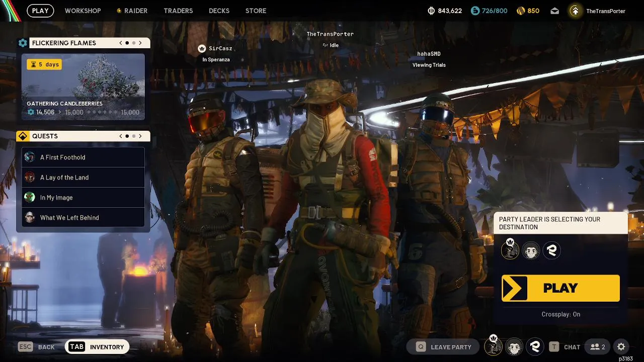Click crown icon beside SirCasz name
Image resolution: width=644 pixels, height=362 pixels.
coord(202,49)
